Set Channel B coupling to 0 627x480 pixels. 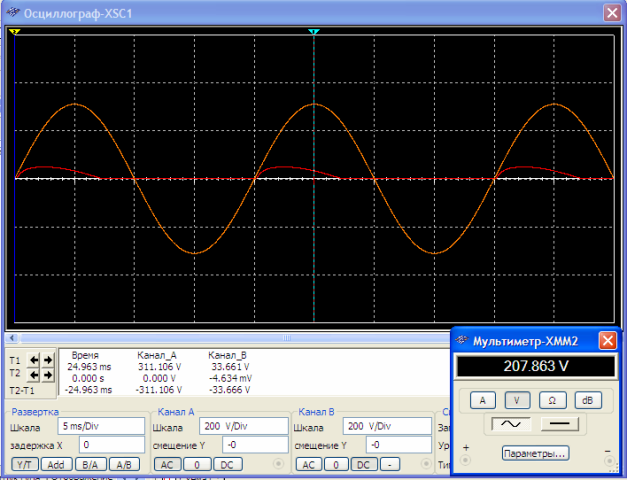pos(336,464)
